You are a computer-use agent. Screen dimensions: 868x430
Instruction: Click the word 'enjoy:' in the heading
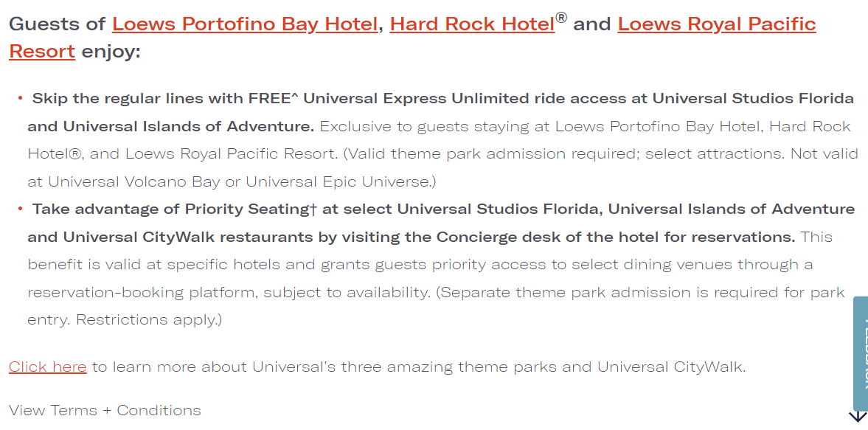tap(111, 52)
